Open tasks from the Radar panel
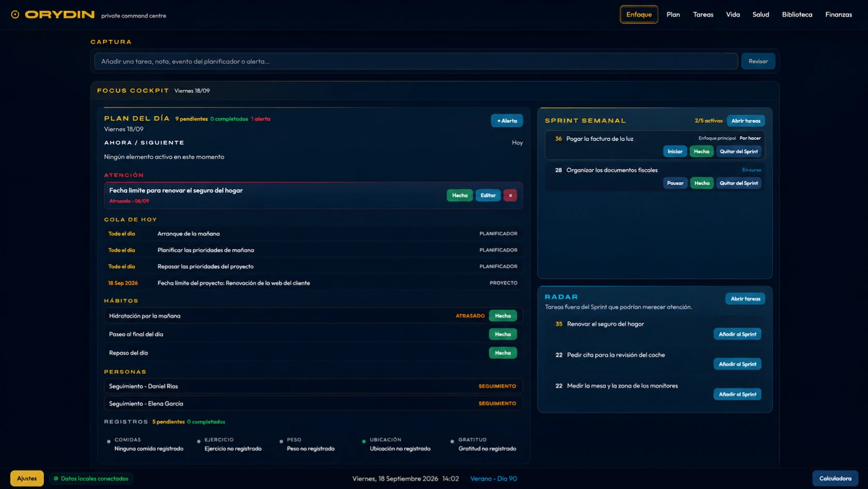Viewport: 868px width, 489px height. pos(745,299)
